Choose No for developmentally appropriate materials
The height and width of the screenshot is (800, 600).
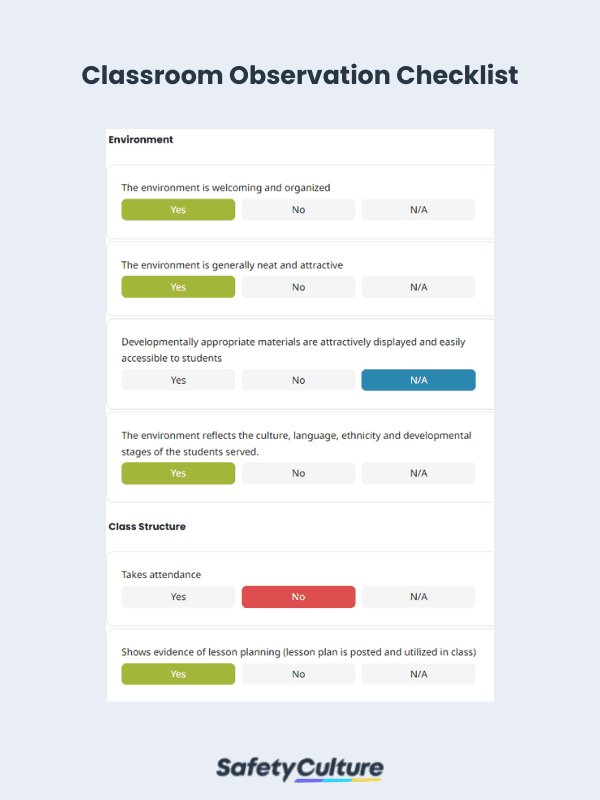pyautogui.click(x=298, y=380)
